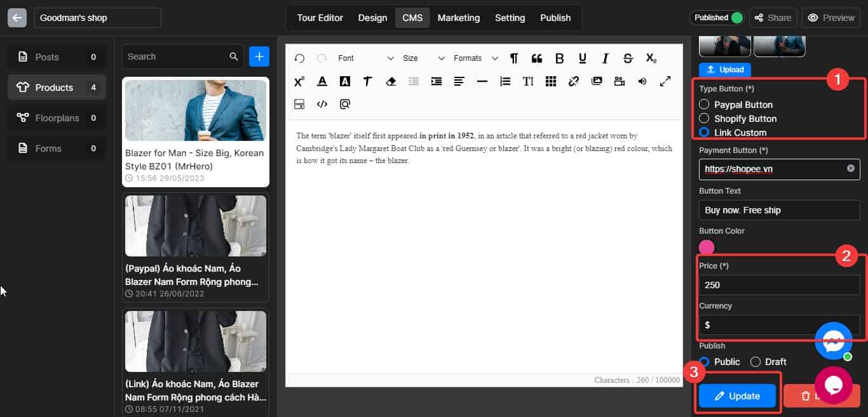The height and width of the screenshot is (417, 868).
Task: Insert an image in the editor
Action: 597,81
